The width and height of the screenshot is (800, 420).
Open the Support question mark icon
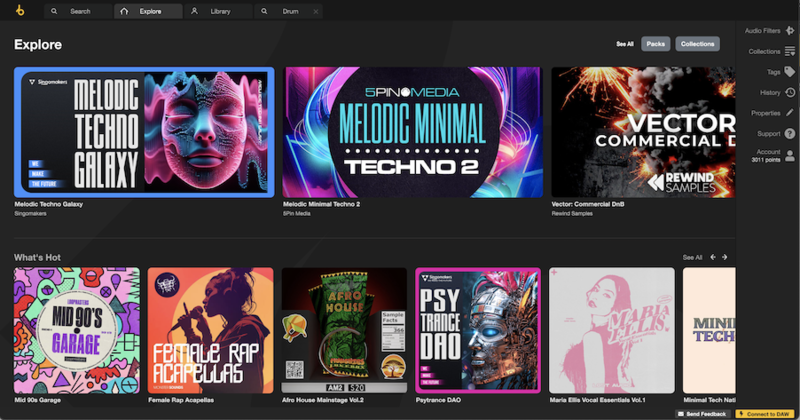[x=789, y=133]
